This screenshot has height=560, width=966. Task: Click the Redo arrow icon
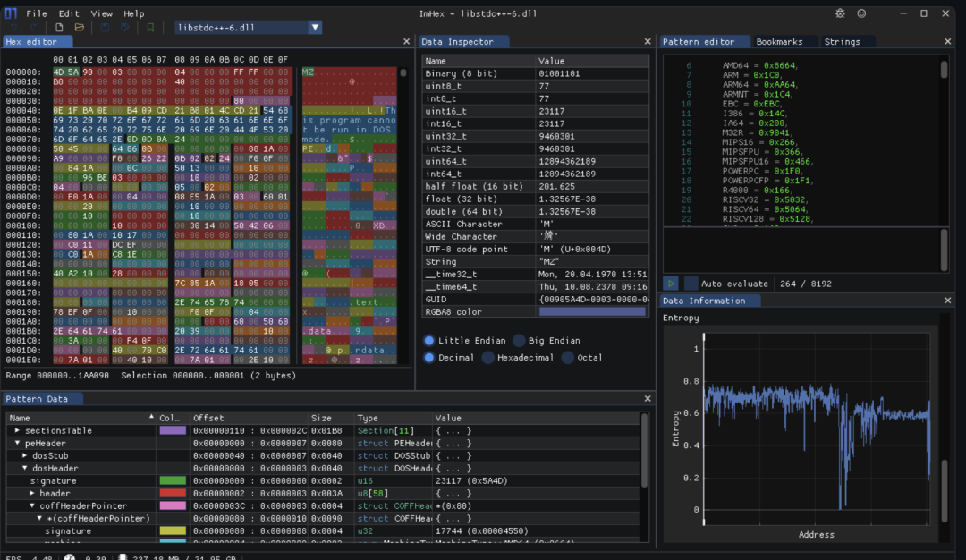point(33,27)
